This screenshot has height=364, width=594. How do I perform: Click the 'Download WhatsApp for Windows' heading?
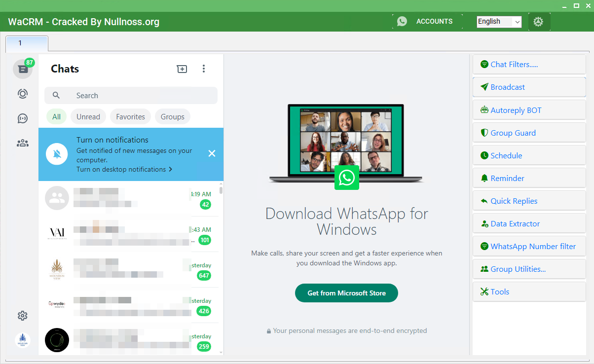coord(347,221)
